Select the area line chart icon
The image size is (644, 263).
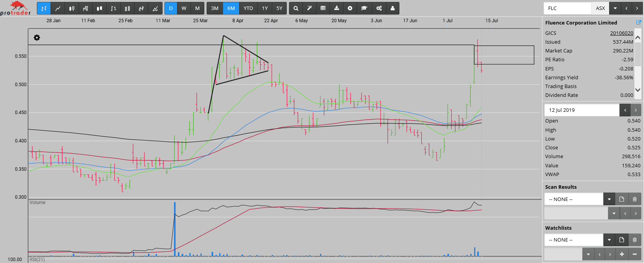click(155, 8)
